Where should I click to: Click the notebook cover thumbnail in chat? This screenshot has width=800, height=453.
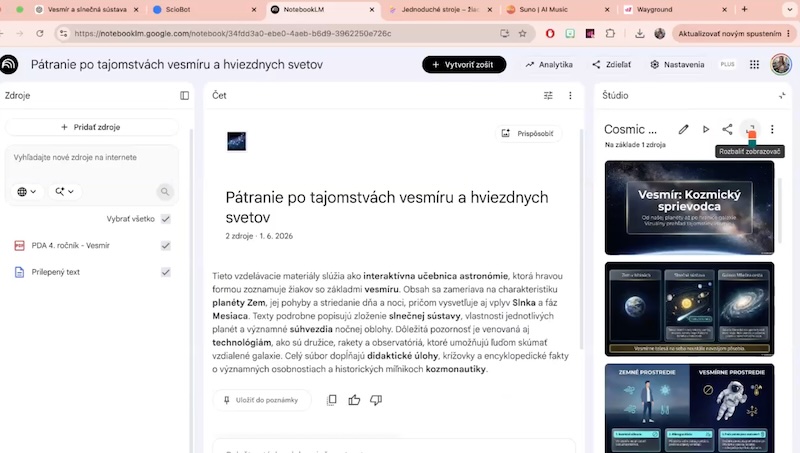[236, 141]
